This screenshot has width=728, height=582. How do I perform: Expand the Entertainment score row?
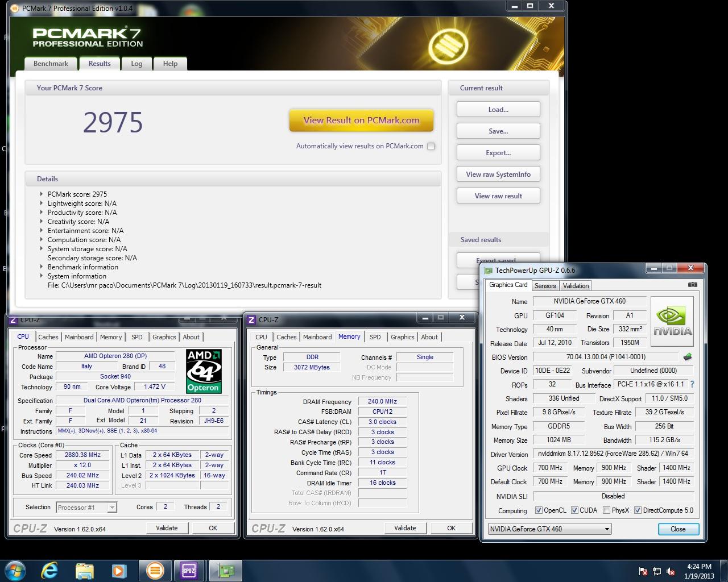point(42,230)
